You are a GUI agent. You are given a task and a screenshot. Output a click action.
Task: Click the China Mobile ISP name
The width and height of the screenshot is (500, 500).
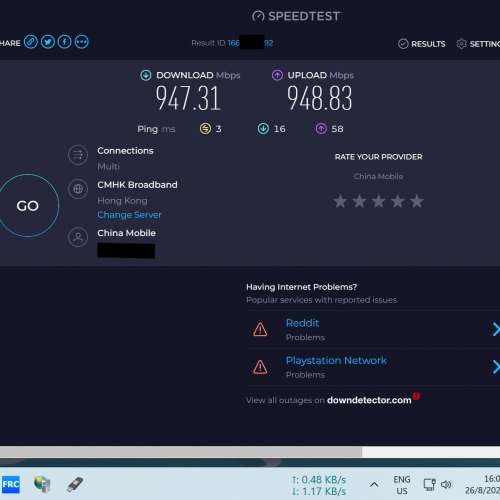pyautogui.click(x=126, y=233)
